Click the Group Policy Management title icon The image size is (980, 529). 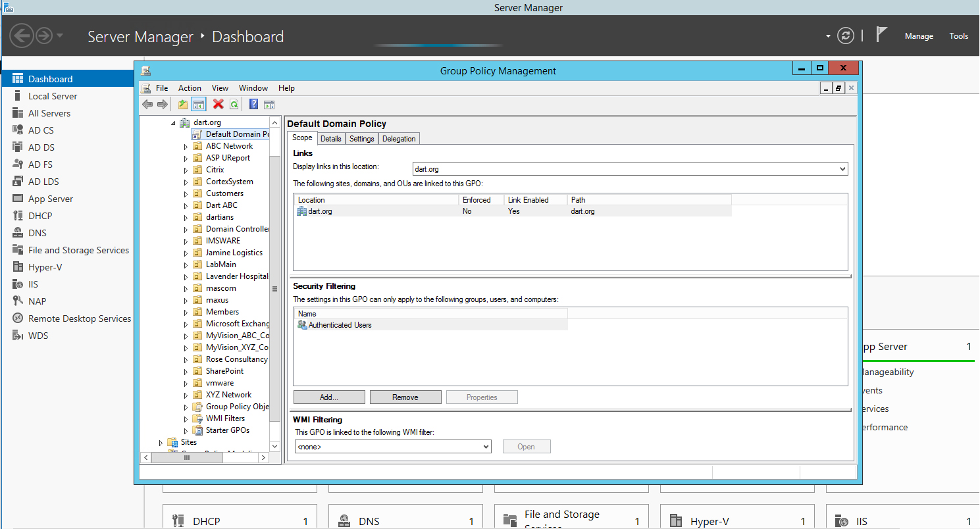pos(145,71)
